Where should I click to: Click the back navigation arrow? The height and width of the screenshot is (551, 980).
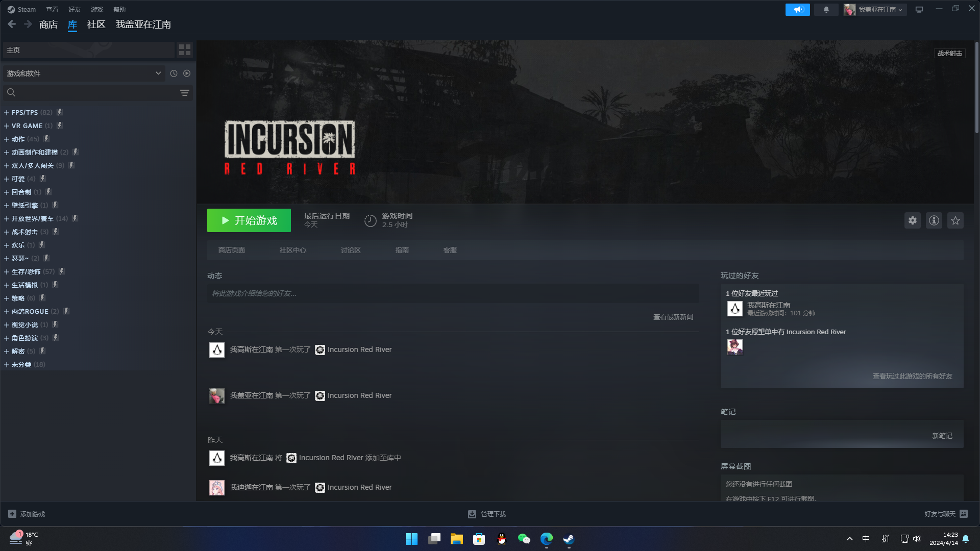click(12, 24)
